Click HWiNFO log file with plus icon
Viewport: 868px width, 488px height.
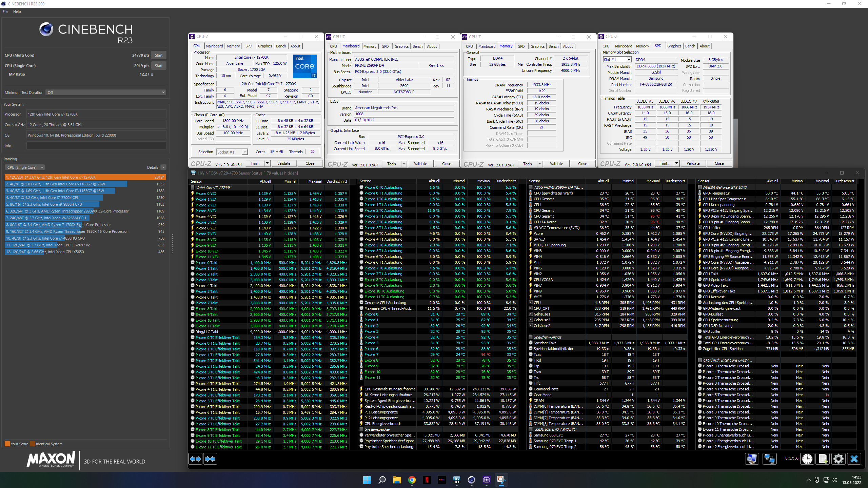coord(823,459)
